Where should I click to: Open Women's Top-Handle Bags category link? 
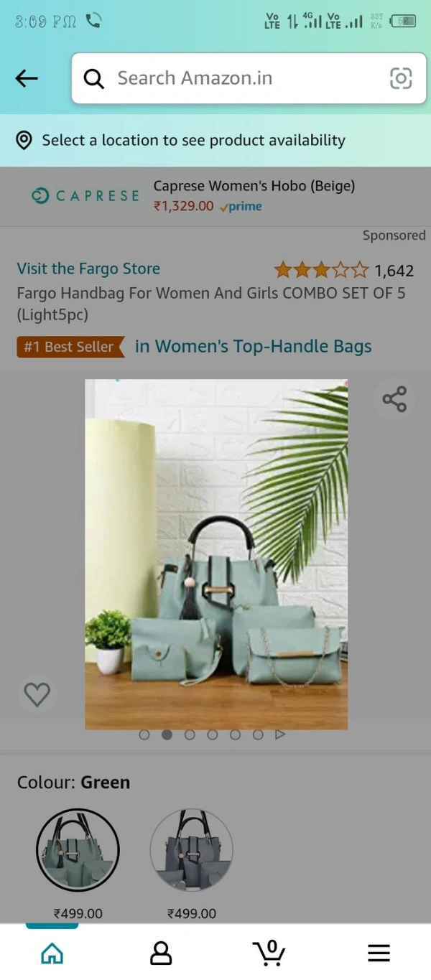click(254, 346)
